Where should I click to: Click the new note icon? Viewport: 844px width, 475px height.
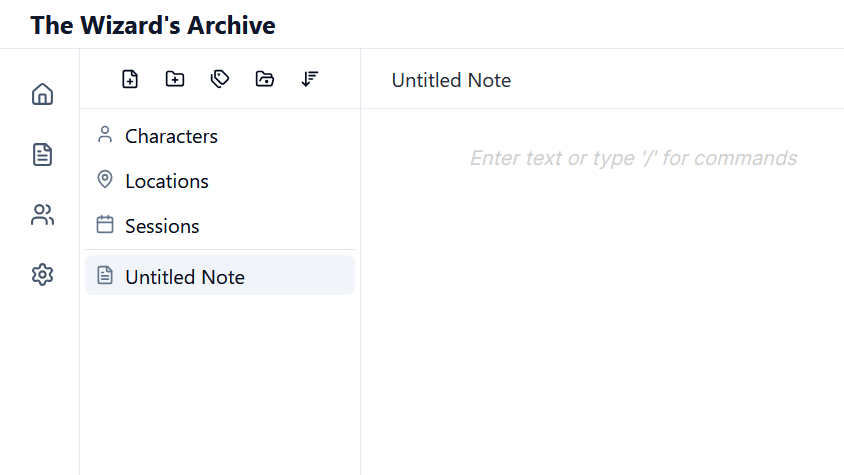130,79
